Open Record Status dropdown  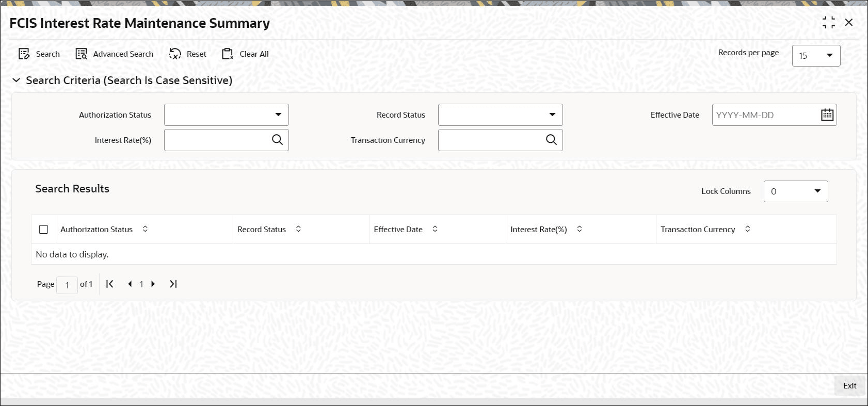(501, 115)
